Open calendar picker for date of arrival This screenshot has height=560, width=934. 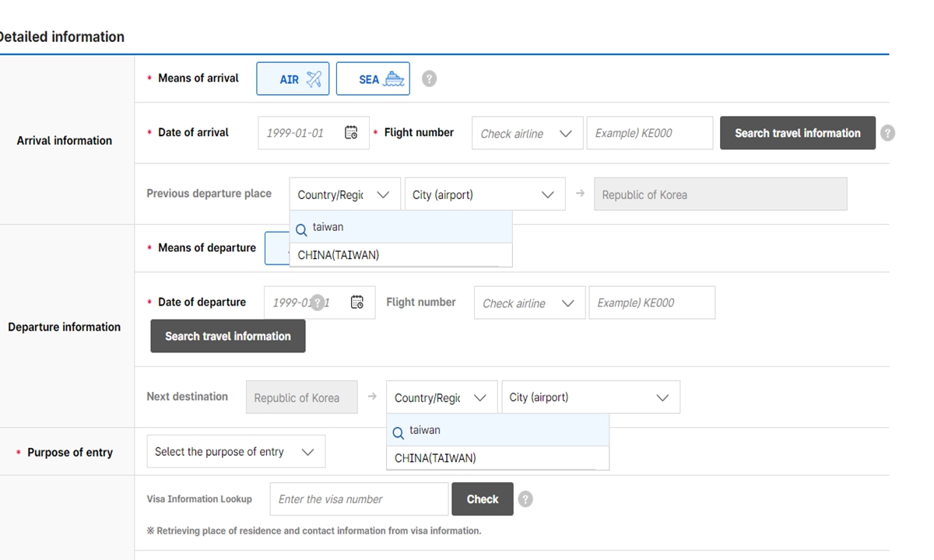pos(351,133)
